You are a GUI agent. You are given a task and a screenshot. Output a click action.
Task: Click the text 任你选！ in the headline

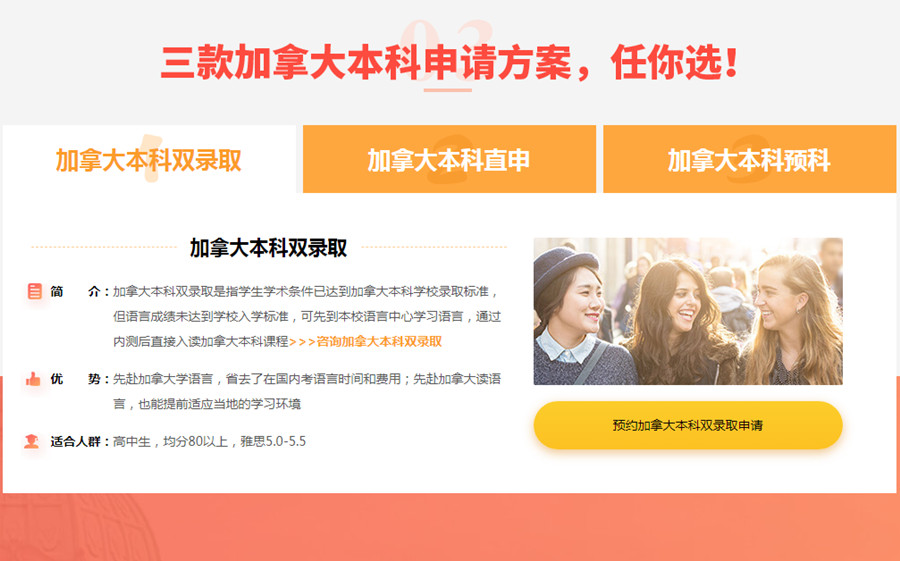(x=675, y=62)
